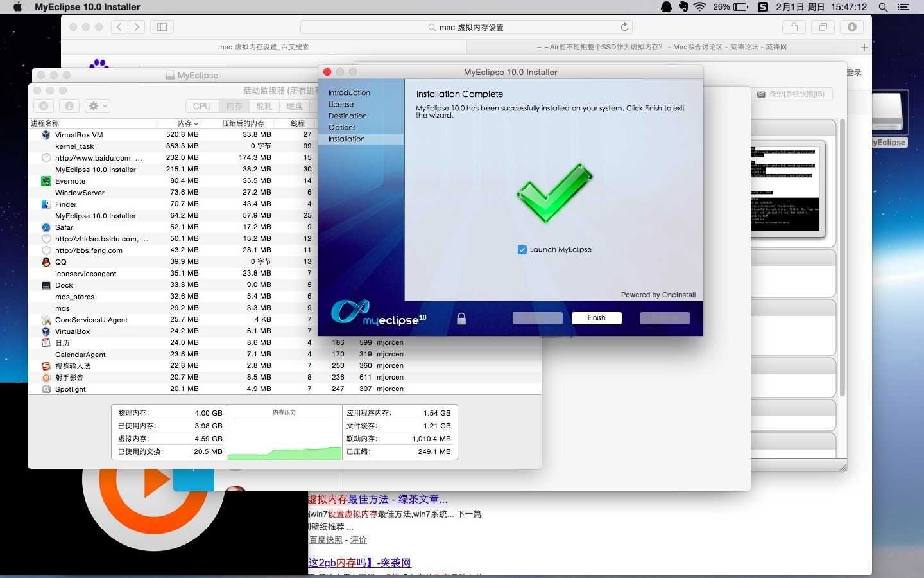This screenshot has height=578, width=924.
Task: Switch to 能耗 tab in Activity Monitor
Action: [264, 106]
